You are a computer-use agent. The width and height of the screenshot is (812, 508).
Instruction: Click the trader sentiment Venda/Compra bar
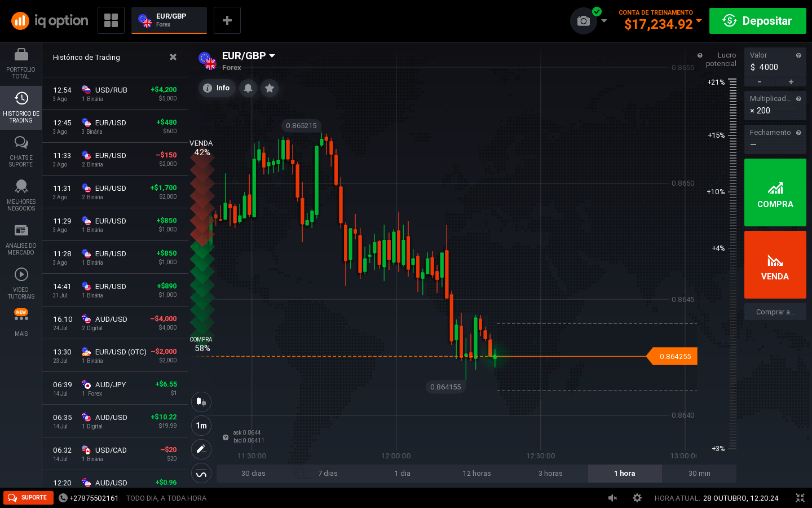(202, 246)
